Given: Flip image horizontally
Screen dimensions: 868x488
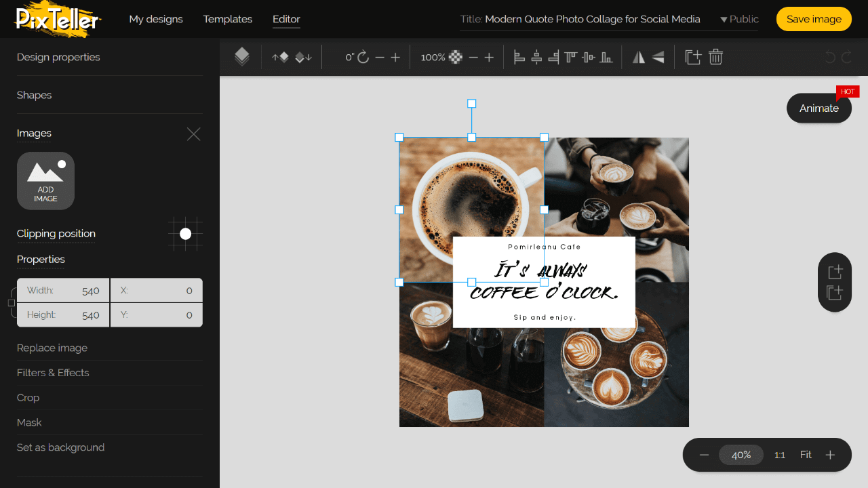Looking at the screenshot, I should pyautogui.click(x=639, y=58).
